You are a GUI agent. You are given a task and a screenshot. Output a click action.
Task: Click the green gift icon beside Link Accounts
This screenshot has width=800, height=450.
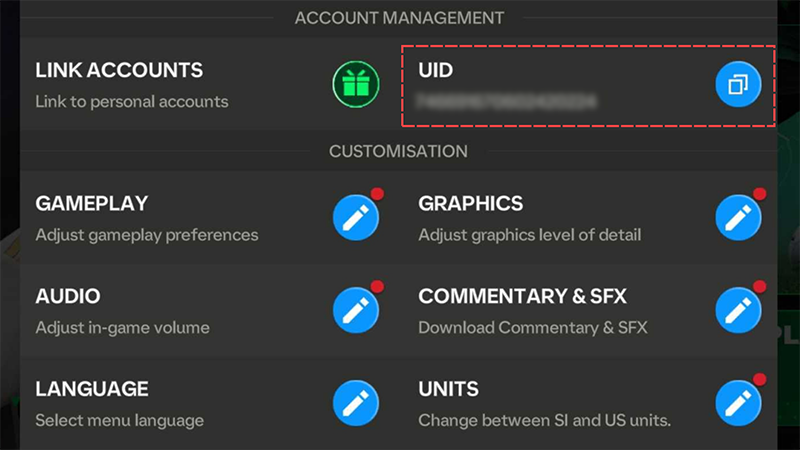click(x=356, y=84)
